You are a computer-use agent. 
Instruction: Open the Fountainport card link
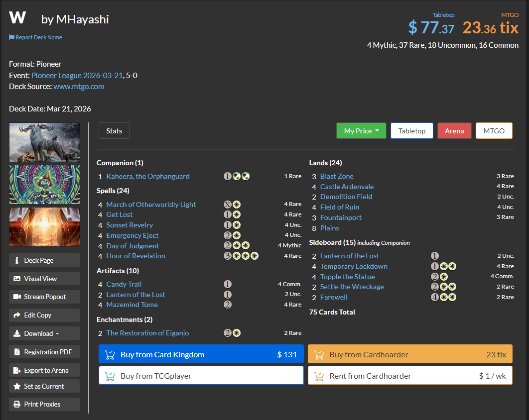(x=341, y=218)
